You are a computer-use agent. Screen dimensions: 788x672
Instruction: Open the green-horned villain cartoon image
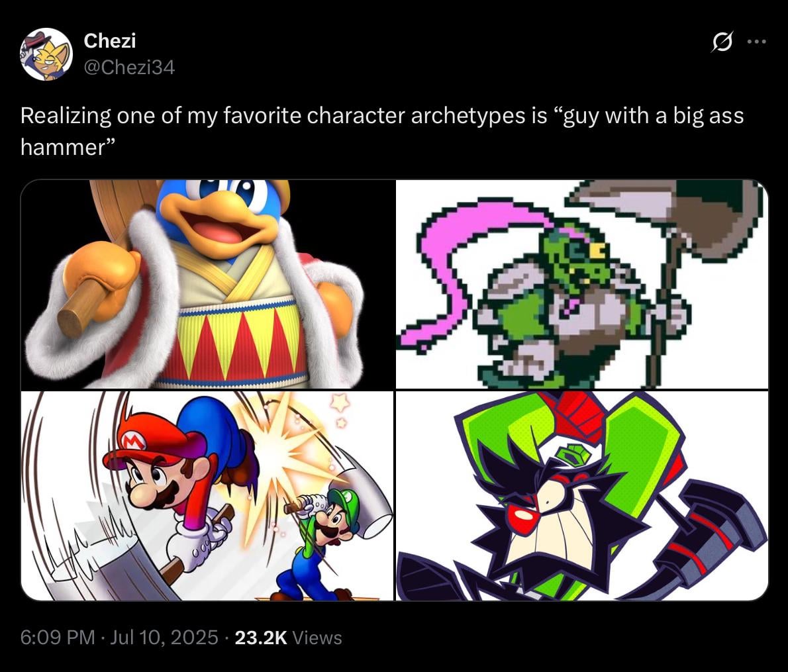click(x=582, y=496)
